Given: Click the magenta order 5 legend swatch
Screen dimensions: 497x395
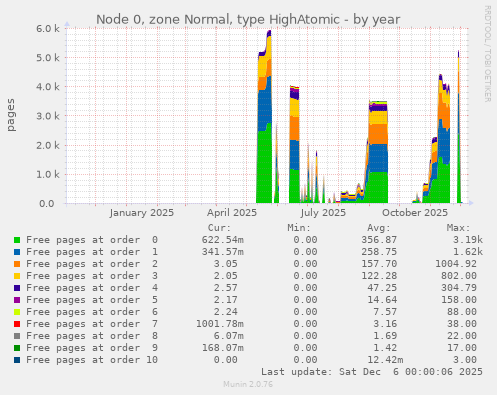Looking at the screenshot, I should (17, 300).
